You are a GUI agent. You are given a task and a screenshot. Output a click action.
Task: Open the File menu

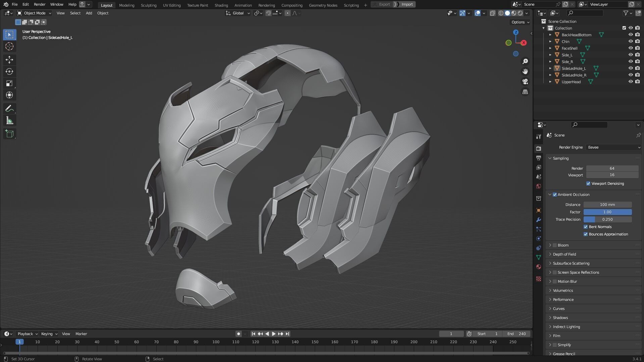[x=14, y=4]
